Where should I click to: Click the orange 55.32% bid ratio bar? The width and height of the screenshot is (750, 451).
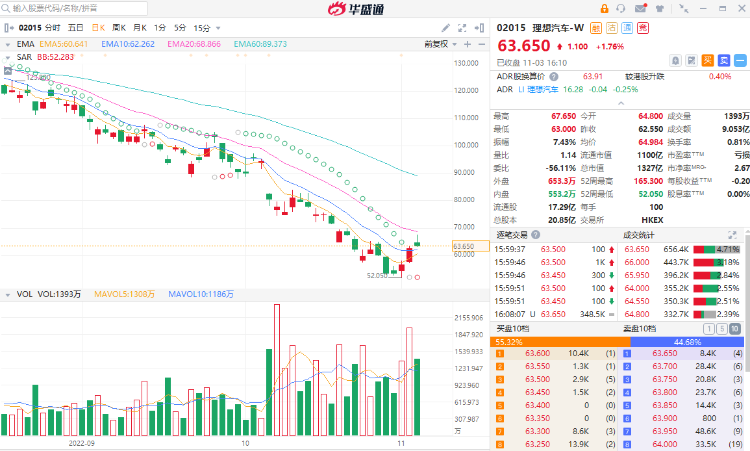(x=560, y=342)
